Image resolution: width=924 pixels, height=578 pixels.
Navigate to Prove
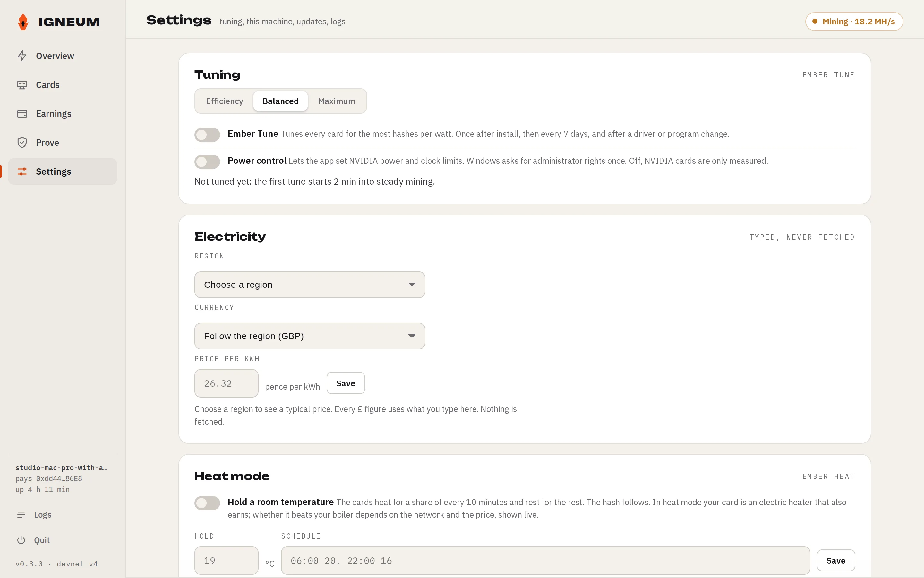click(63, 143)
